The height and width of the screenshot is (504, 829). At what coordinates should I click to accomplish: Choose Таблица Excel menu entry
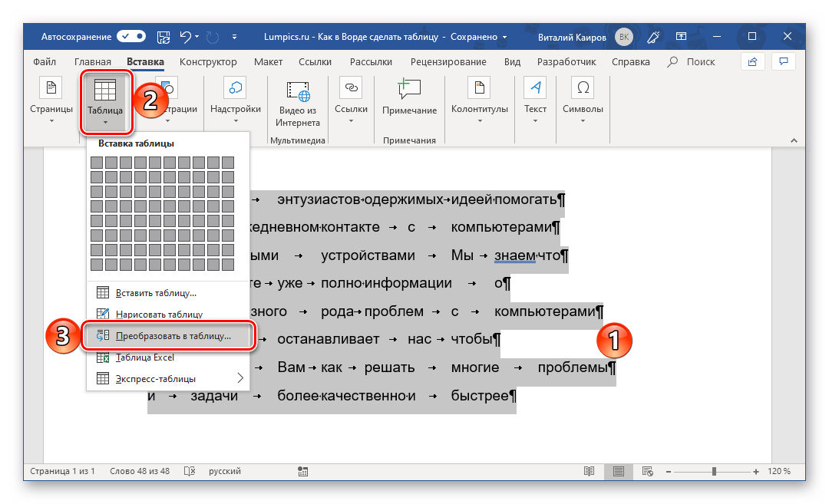167,357
